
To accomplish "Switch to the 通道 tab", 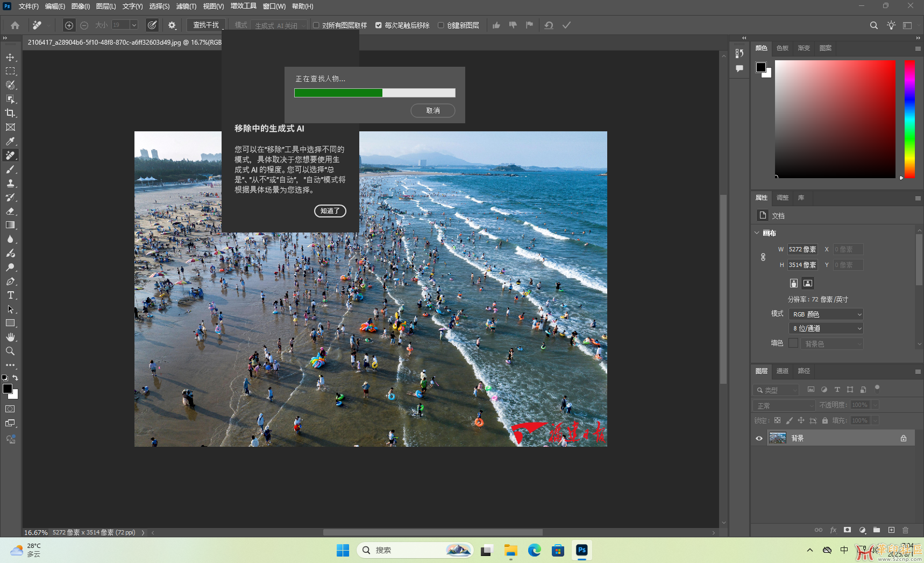I will tap(783, 371).
